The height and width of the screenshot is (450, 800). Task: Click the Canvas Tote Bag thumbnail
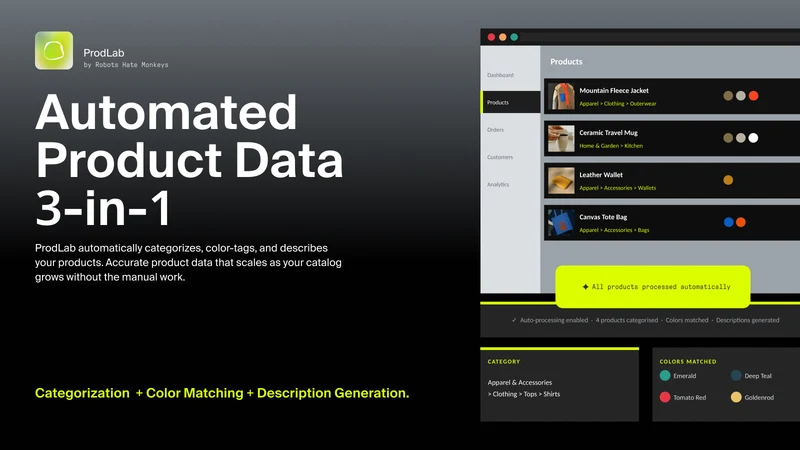point(561,222)
